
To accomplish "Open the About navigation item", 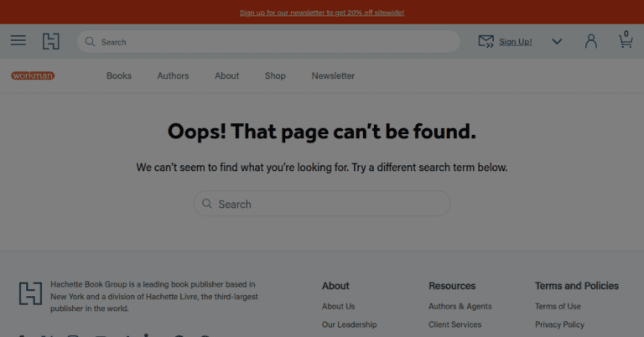I will (226, 76).
